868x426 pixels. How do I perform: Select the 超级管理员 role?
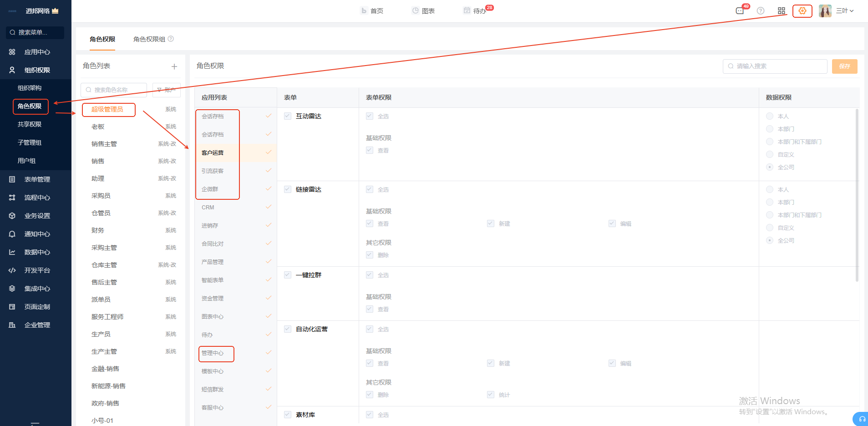(107, 109)
